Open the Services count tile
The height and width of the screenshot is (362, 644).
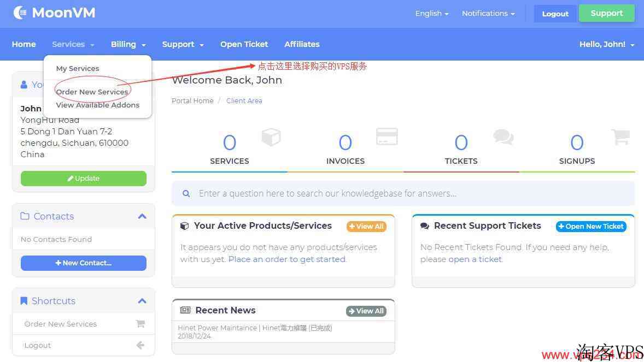(x=230, y=150)
